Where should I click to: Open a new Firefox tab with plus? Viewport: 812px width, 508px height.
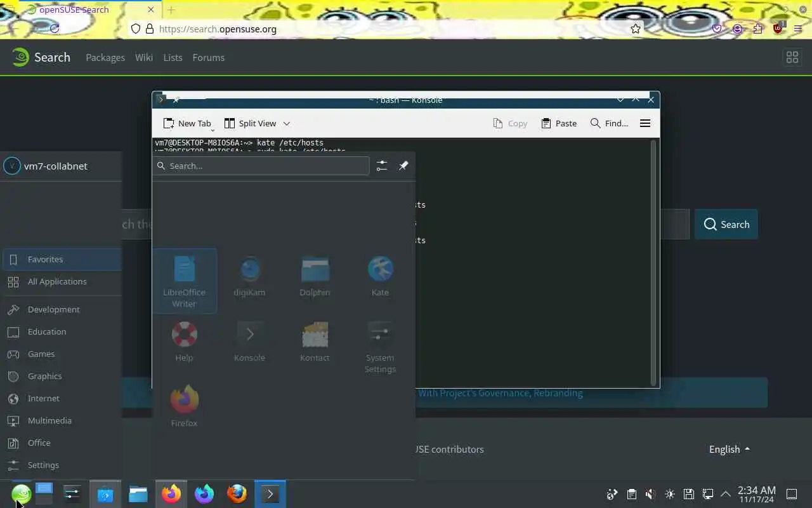(171, 10)
